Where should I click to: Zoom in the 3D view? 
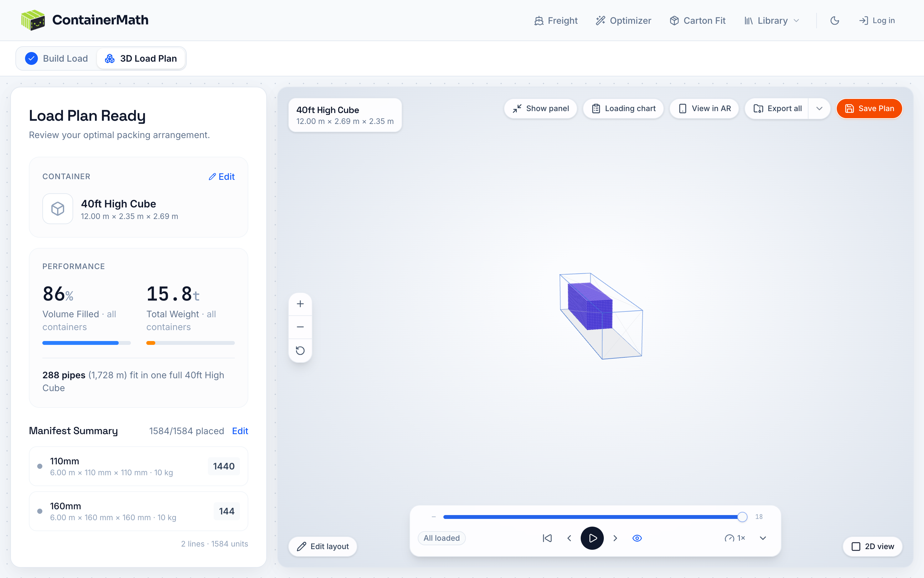pyautogui.click(x=300, y=304)
